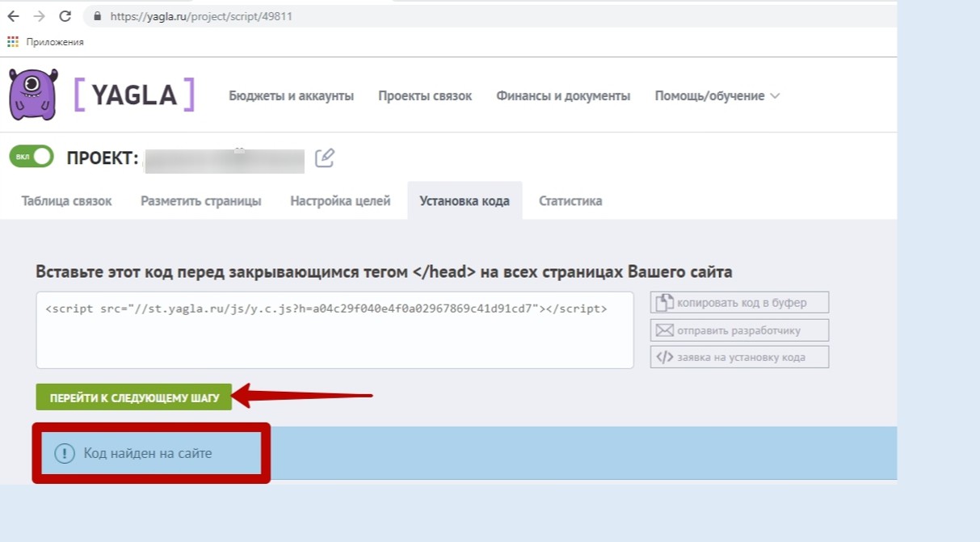This screenshot has height=542, width=980.
Task: Click the Код найден на сайте message
Action: pos(148,454)
